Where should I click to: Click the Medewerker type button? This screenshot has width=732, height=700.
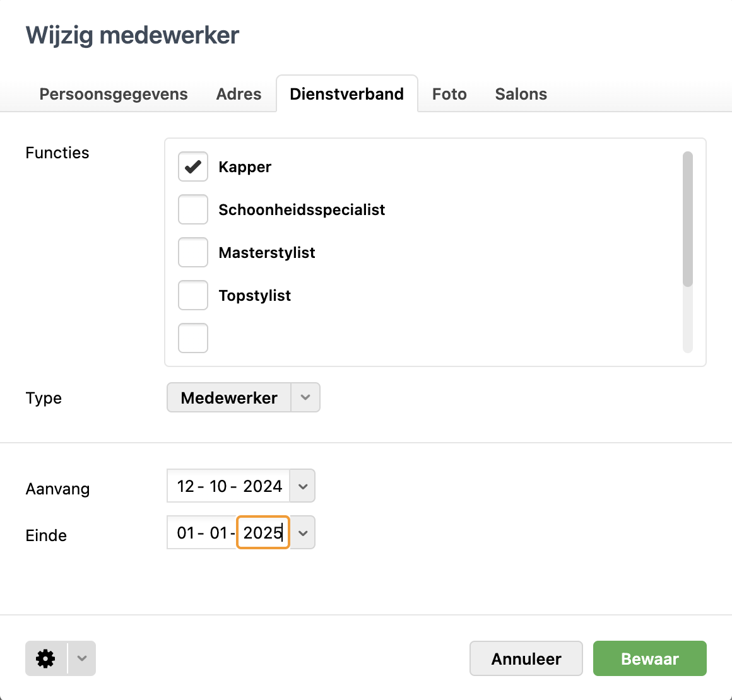[x=229, y=397]
